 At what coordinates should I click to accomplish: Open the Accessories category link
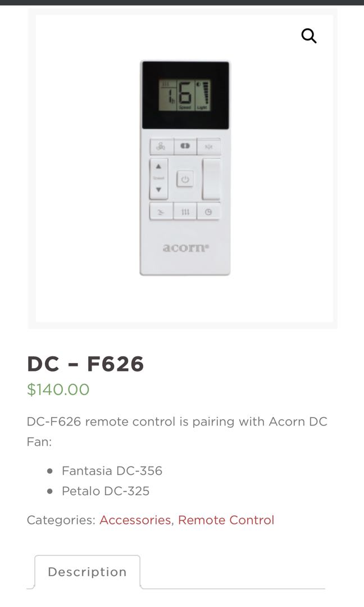134,520
